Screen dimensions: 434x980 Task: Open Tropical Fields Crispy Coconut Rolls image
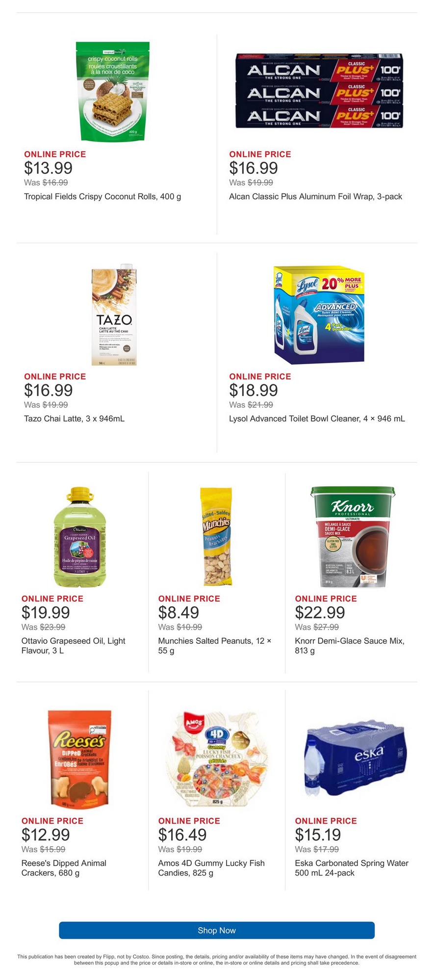coord(112,91)
